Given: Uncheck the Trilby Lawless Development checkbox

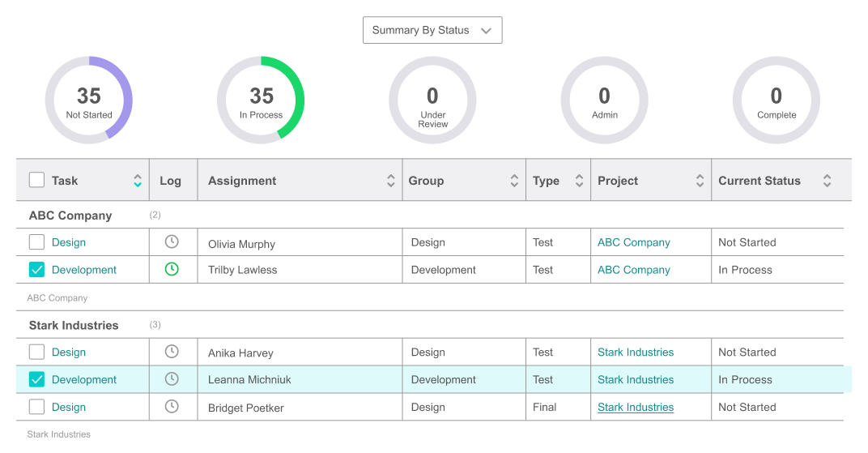Looking at the screenshot, I should pos(36,269).
